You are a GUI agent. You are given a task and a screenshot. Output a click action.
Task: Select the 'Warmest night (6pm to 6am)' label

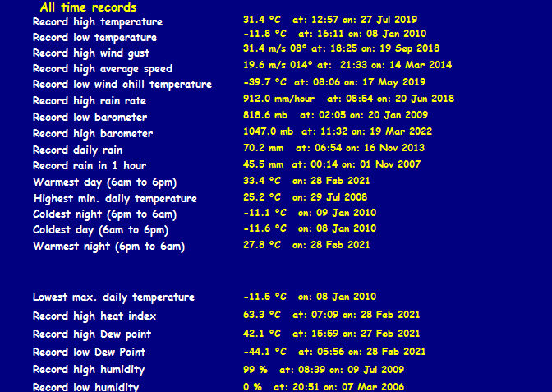click(108, 247)
